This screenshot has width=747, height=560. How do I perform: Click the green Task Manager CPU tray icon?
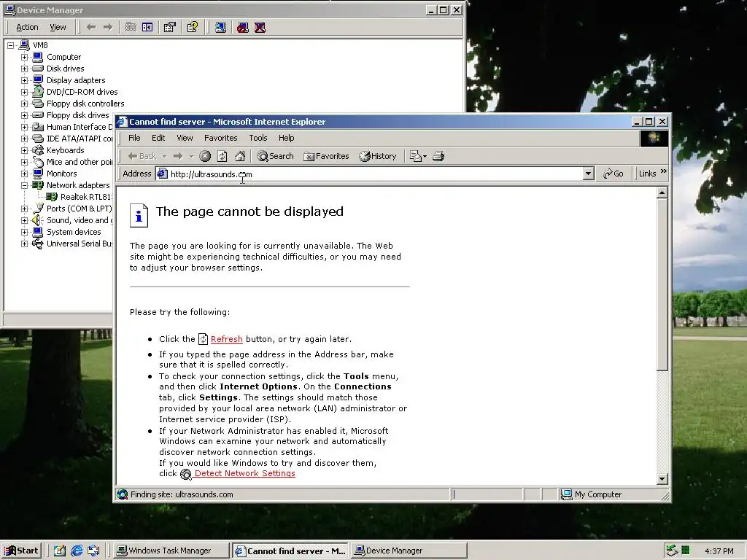tap(685, 551)
